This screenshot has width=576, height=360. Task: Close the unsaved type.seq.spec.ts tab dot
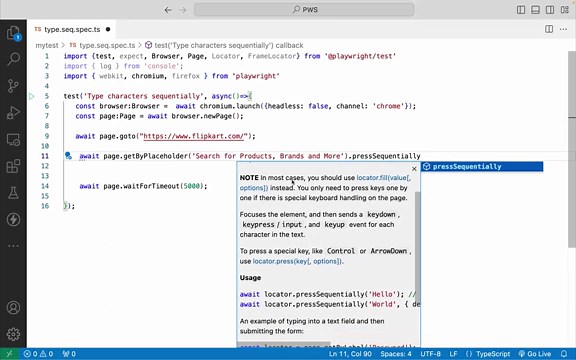point(108,29)
